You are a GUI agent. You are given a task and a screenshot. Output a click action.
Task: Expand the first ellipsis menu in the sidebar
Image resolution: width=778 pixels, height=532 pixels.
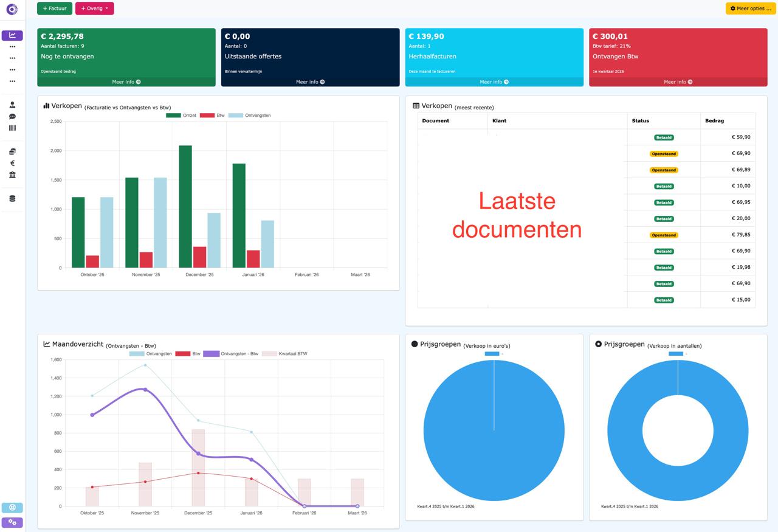click(12, 46)
